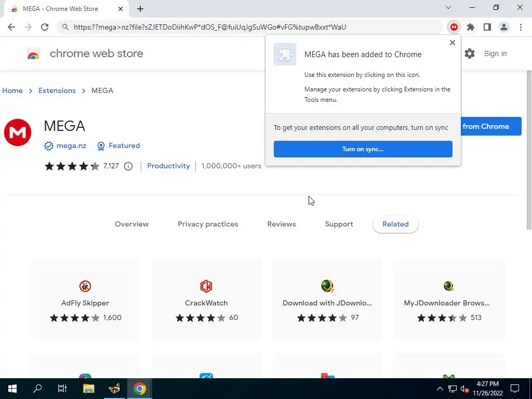Viewport: 532px width, 399px height.
Task: Click the MyJDownloader Browser icon
Action: pos(448,286)
